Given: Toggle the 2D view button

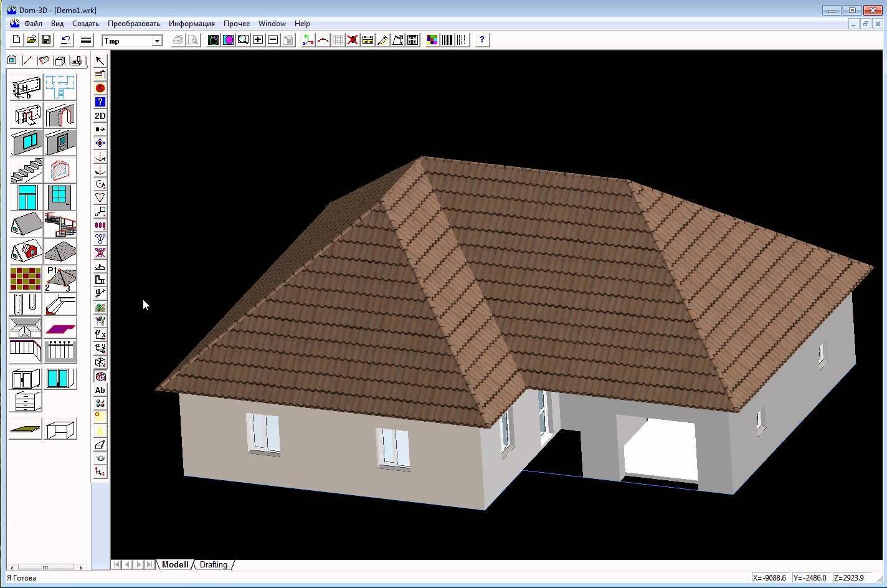Looking at the screenshot, I should click(100, 116).
